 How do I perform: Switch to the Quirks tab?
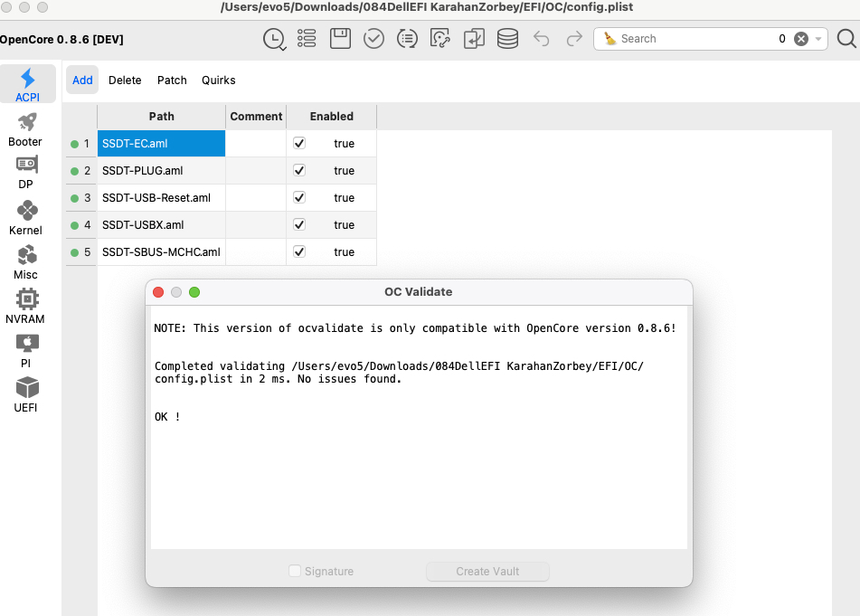218,81
